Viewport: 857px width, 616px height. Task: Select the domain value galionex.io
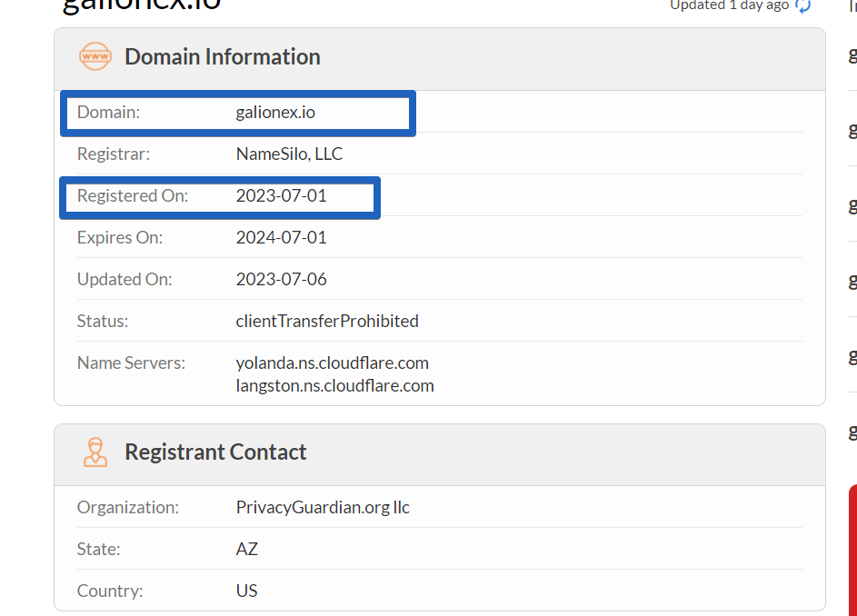tap(275, 112)
